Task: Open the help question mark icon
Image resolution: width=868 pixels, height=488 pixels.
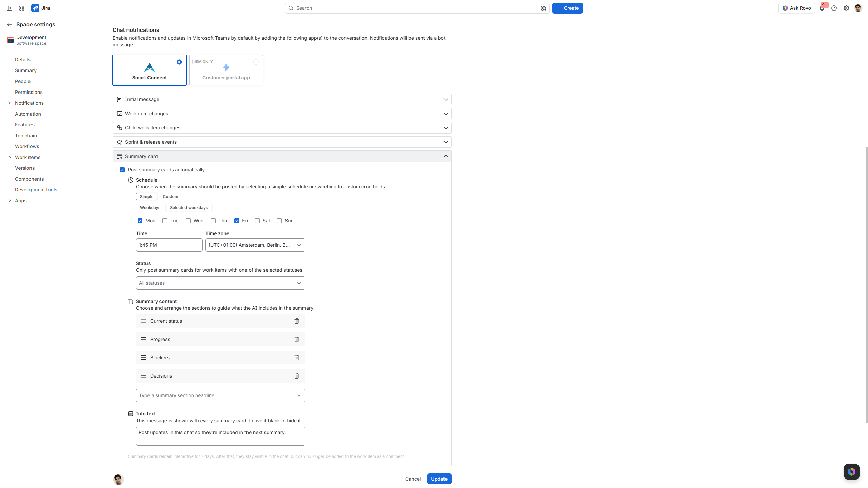Action: pyautogui.click(x=834, y=8)
